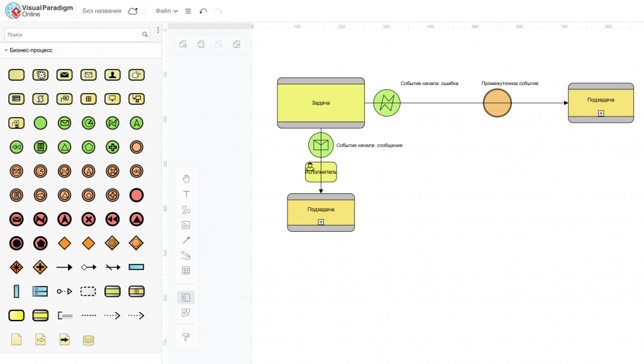Pick the black envelope send task shape

click(65, 75)
